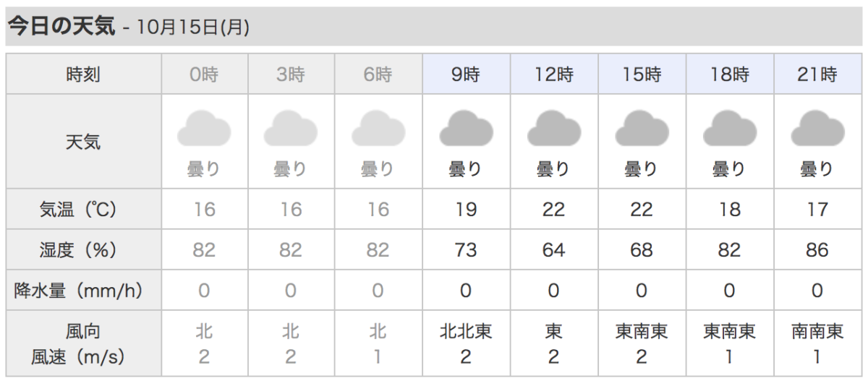The image size is (868, 381).
Task: Click the cloudy icon for 0時
Action: tap(204, 129)
